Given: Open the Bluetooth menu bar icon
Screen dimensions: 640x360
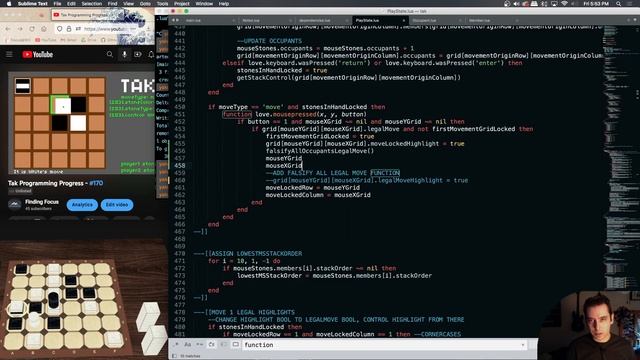Looking at the screenshot, I should click(x=544, y=4).
